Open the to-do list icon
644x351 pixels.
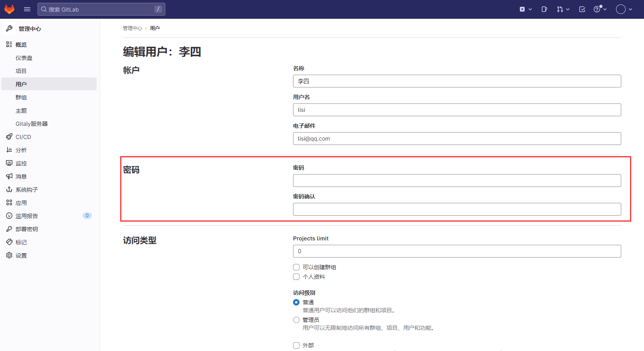coord(582,9)
